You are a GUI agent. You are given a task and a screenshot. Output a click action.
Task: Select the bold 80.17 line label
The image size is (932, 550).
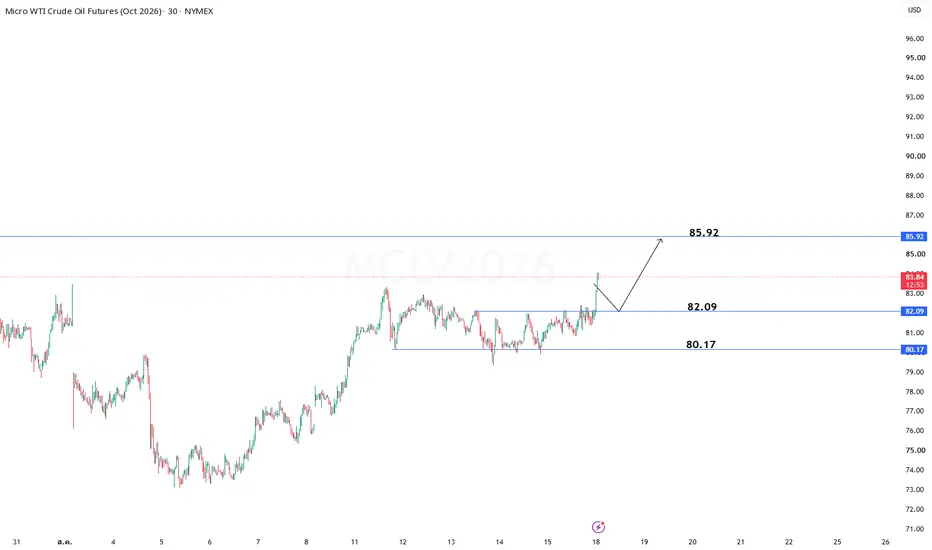tap(701, 344)
